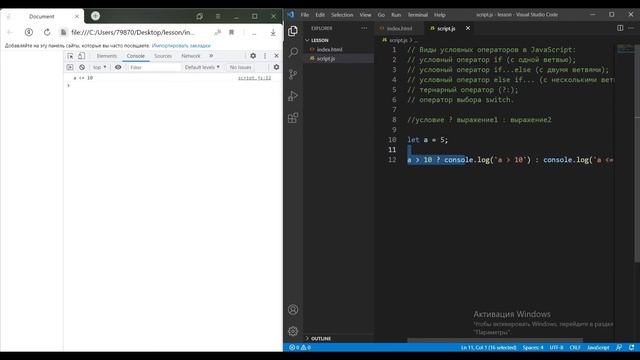Go back in the browser

click(x=10, y=32)
